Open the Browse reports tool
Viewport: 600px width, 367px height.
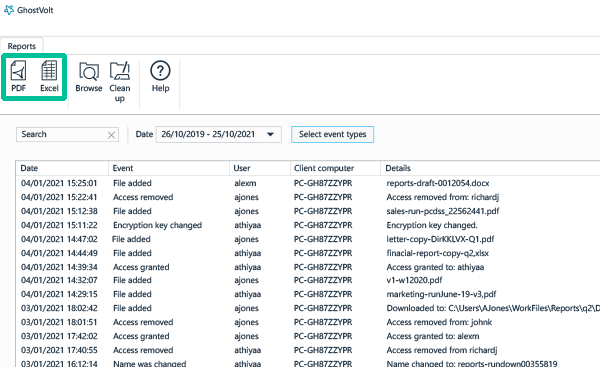tap(89, 77)
